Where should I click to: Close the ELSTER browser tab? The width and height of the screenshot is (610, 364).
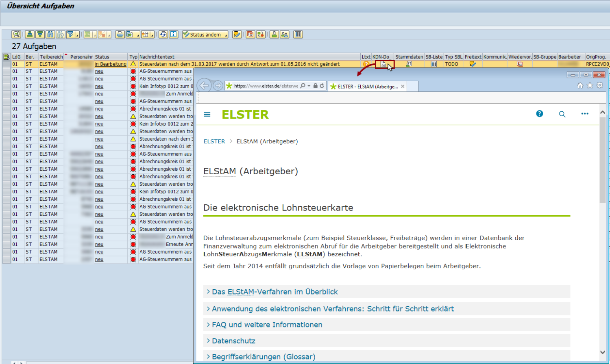click(x=403, y=87)
